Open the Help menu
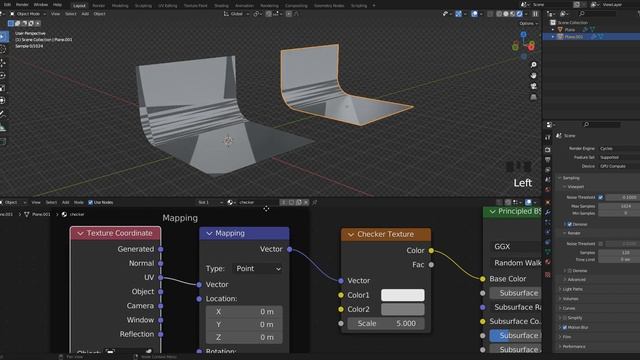 click(58, 4)
